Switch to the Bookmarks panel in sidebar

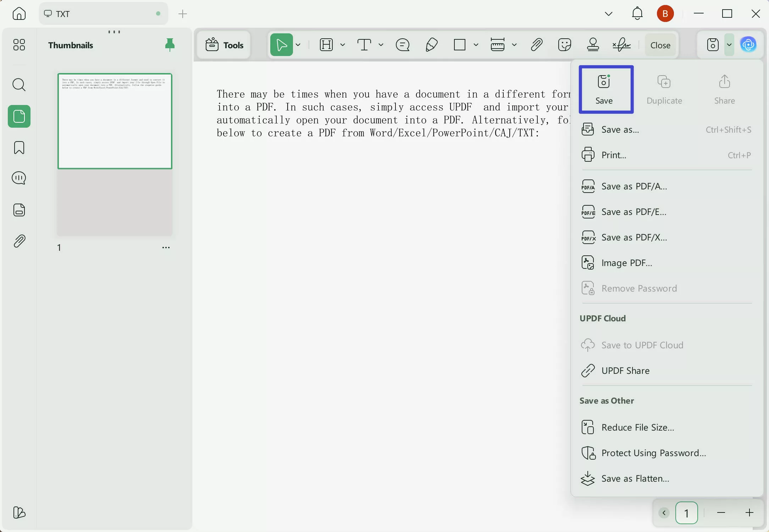pos(19,148)
